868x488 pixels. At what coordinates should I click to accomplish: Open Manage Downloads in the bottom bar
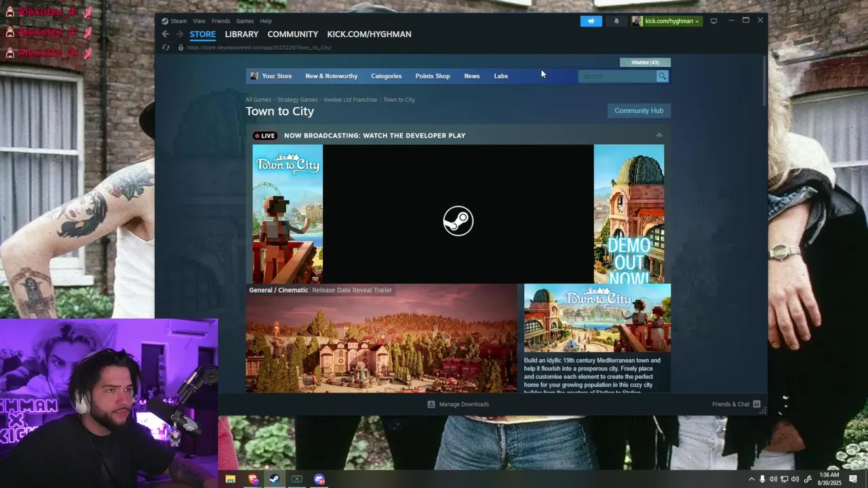[458, 404]
